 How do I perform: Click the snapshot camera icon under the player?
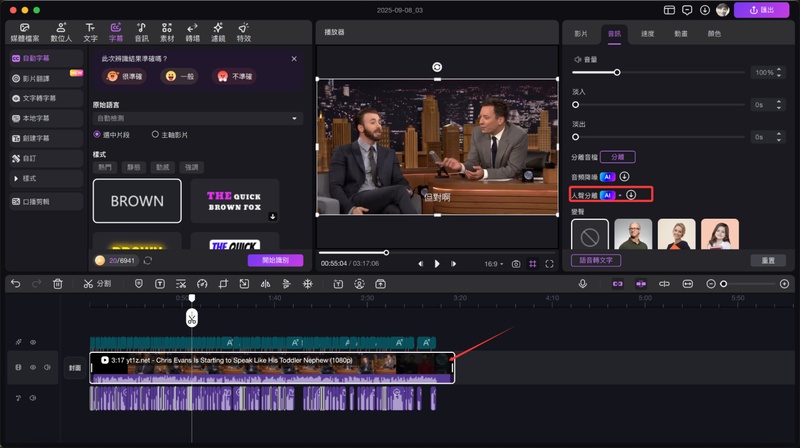[x=516, y=264]
